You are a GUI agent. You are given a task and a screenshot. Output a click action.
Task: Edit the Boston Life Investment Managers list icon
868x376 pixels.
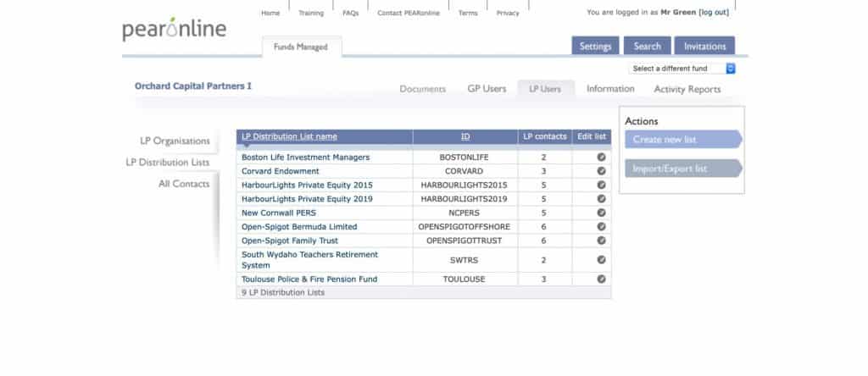601,157
